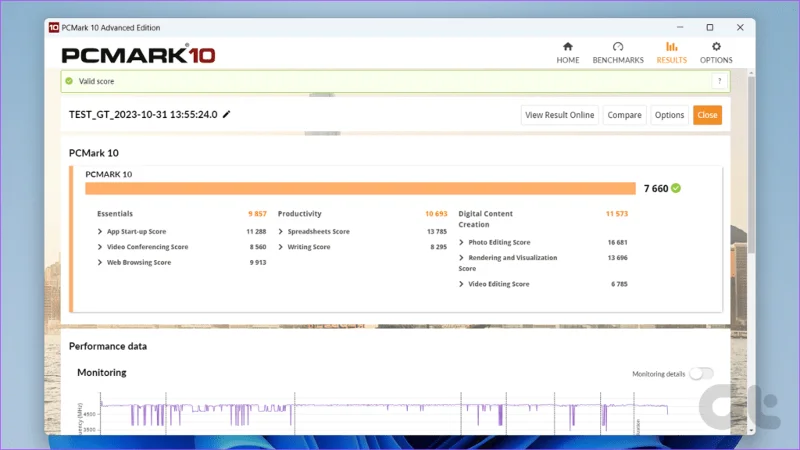Click the PCMark title bar app icon
Image resolution: width=800 pixels, height=450 pixels.
54,28
